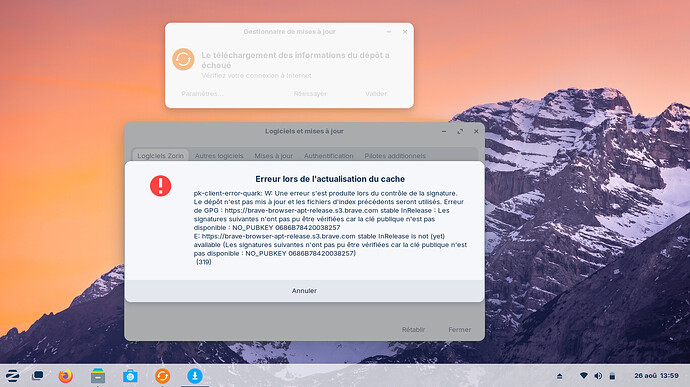Minimize the Gestionnaire de mises à jour window
690x387 pixels.
389,32
